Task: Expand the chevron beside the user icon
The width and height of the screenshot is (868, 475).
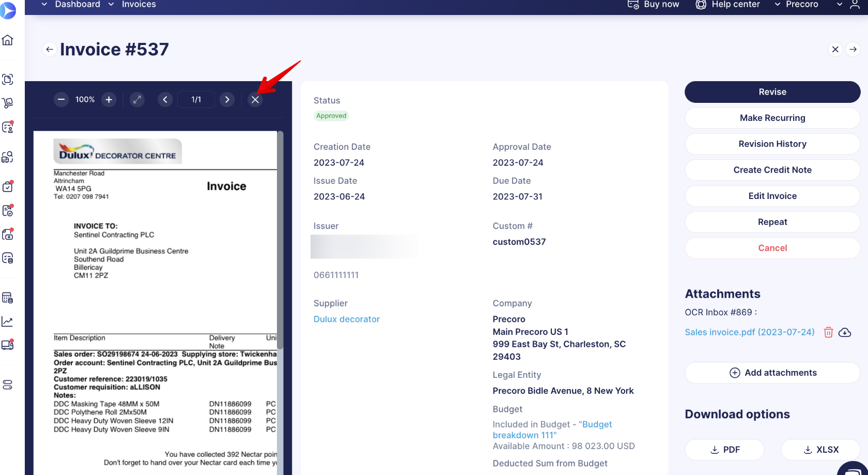Action: point(840,4)
